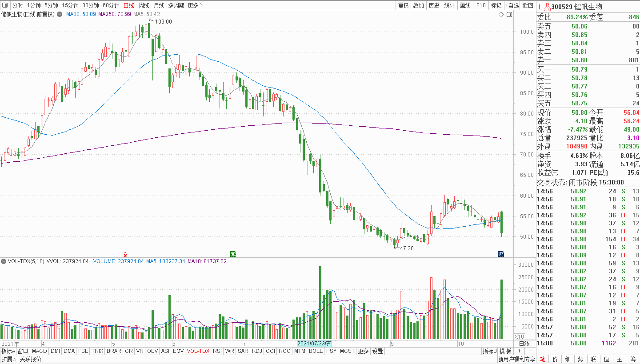Screen dimensions: 640x364
Task: Click the 47.30 low price label
Action: click(x=407, y=248)
